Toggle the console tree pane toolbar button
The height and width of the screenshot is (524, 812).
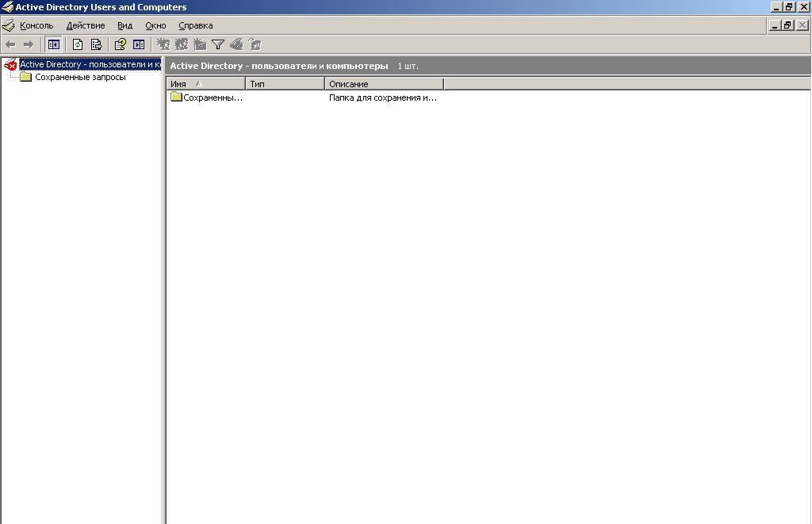[x=53, y=44]
